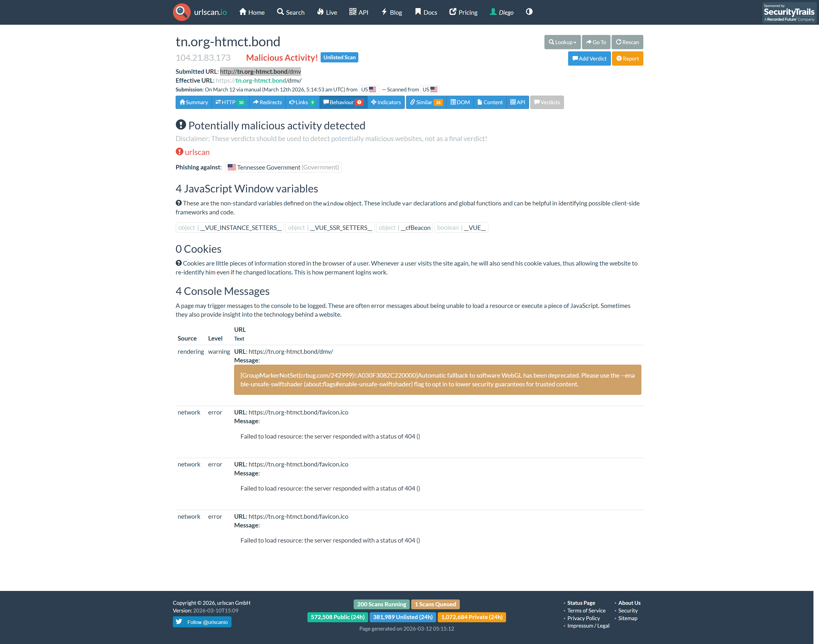
Task: Open the Blog nav item
Action: coord(392,12)
